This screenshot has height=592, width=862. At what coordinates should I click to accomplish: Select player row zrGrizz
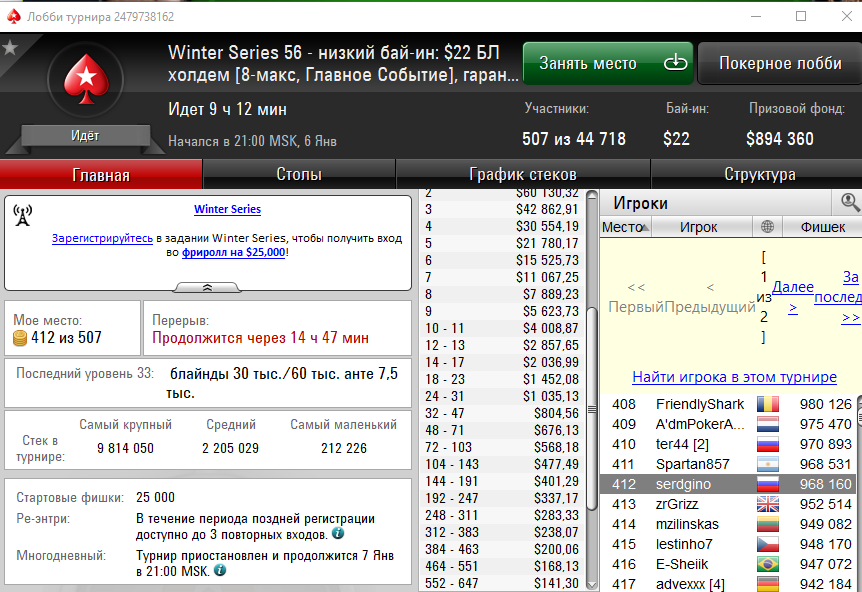729,504
